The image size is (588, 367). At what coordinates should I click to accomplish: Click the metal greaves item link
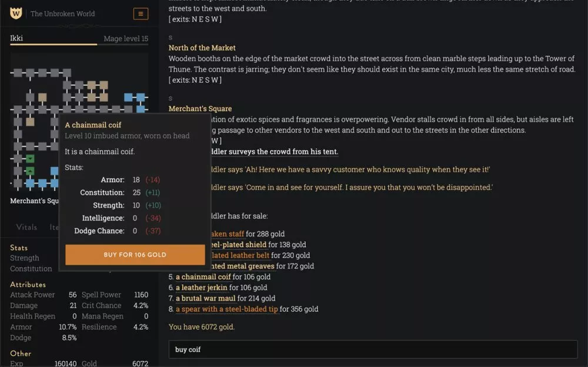point(243,266)
